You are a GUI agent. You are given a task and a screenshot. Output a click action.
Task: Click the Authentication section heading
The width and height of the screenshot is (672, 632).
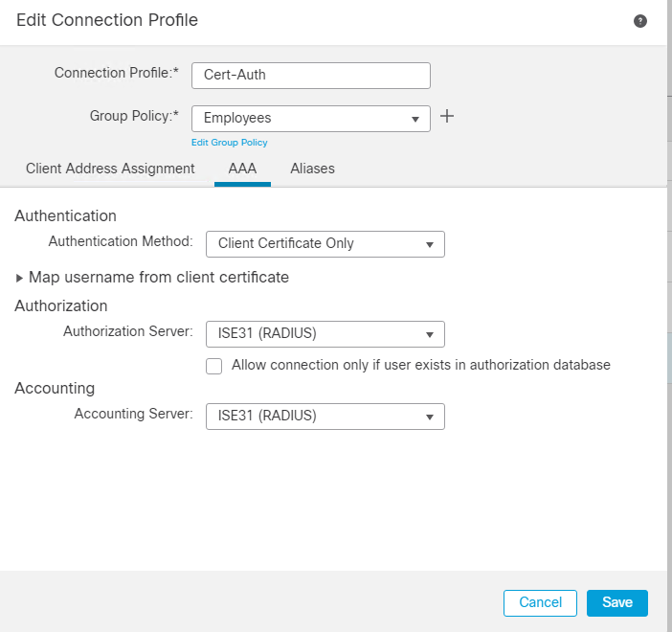coord(65,215)
